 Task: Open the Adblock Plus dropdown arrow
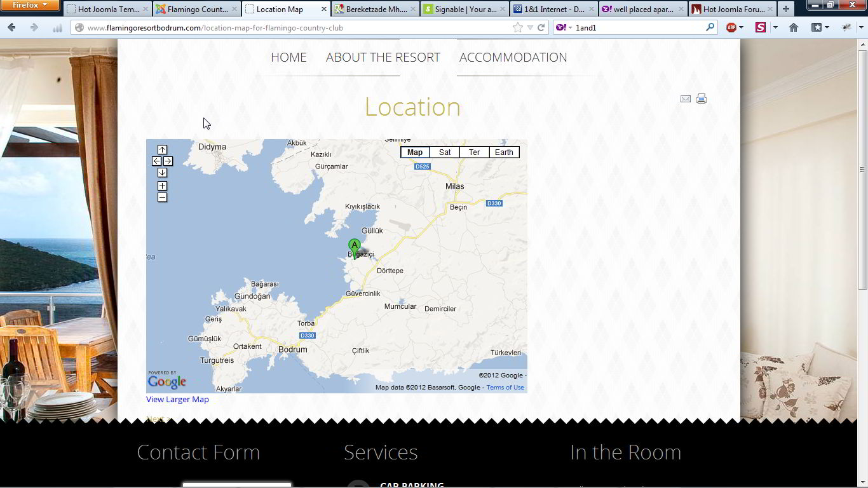pos(742,28)
